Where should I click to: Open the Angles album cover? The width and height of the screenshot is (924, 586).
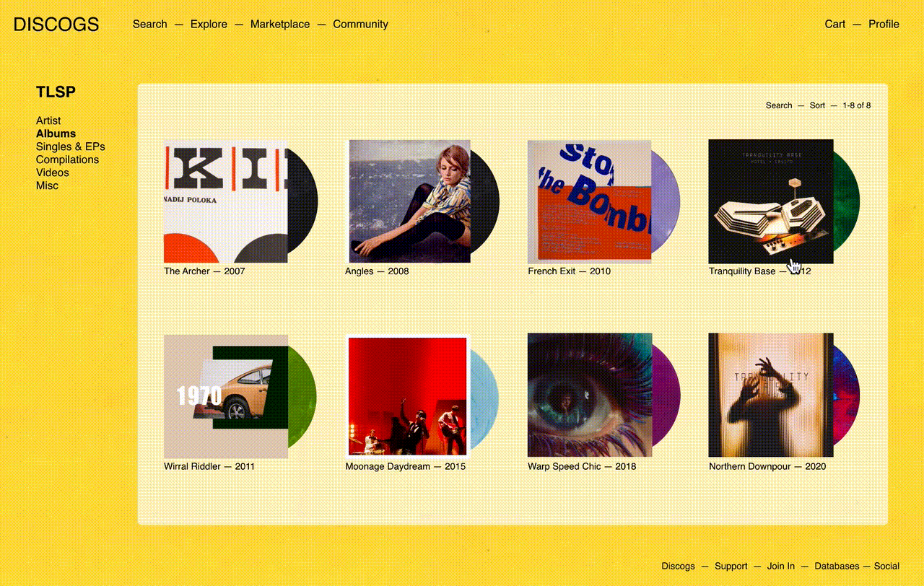(410, 201)
